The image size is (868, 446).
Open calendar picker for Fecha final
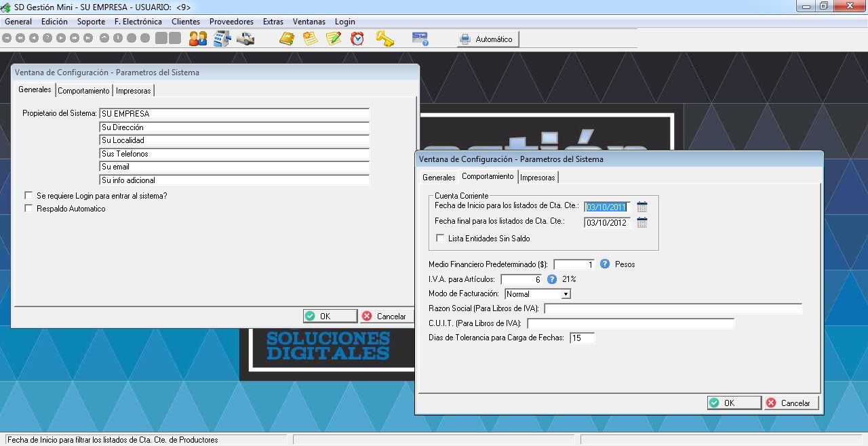click(642, 222)
